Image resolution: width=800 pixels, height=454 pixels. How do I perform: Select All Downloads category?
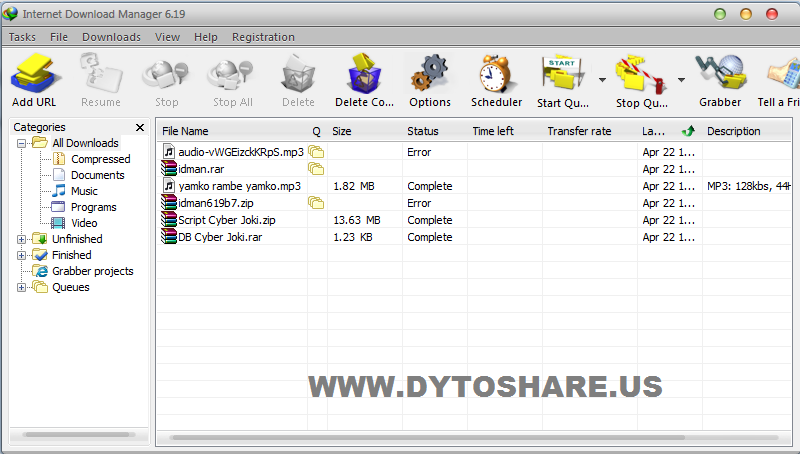point(85,143)
